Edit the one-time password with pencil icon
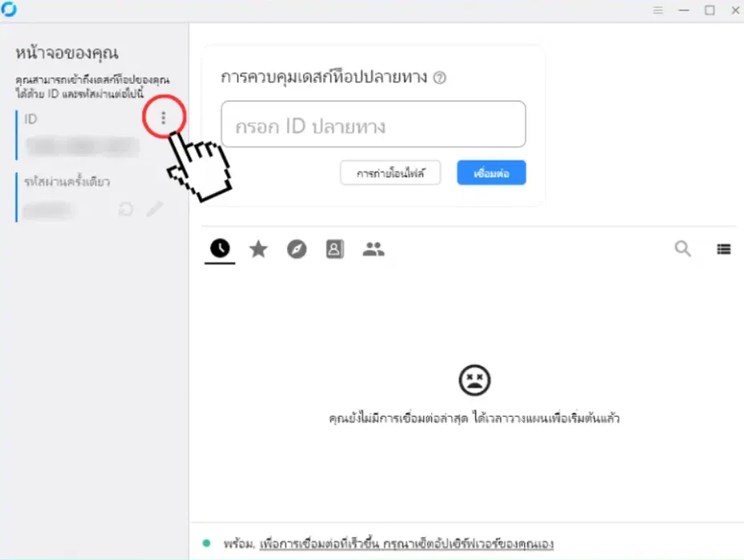744x560 pixels. (154, 208)
